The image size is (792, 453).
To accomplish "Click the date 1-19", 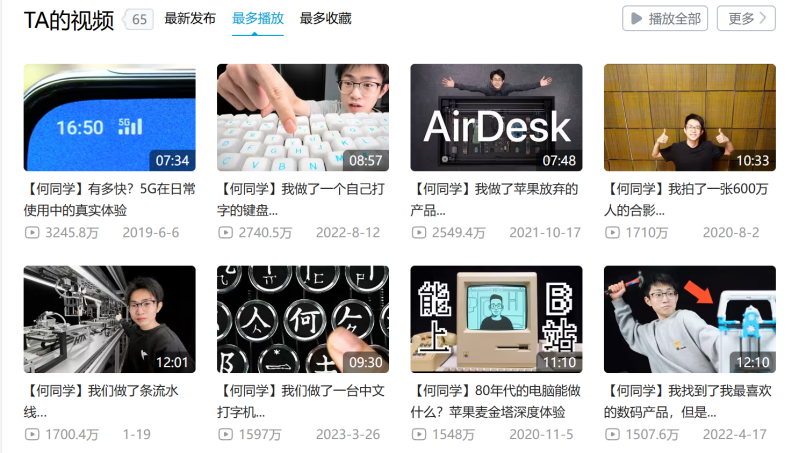I will tap(136, 434).
